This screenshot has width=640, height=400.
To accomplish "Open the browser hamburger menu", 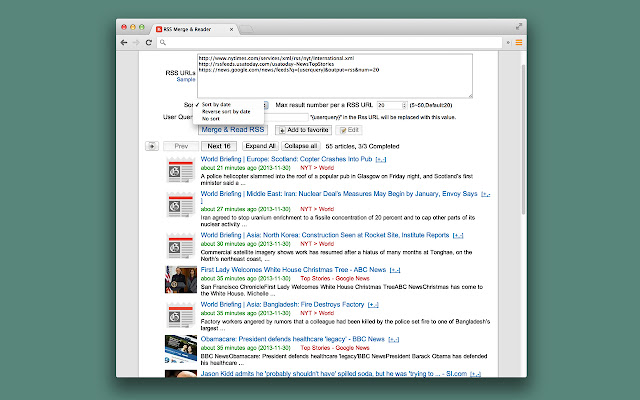I will [x=519, y=42].
